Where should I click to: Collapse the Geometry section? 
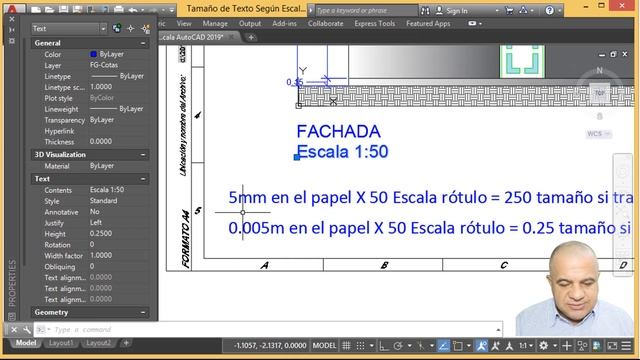pos(143,312)
